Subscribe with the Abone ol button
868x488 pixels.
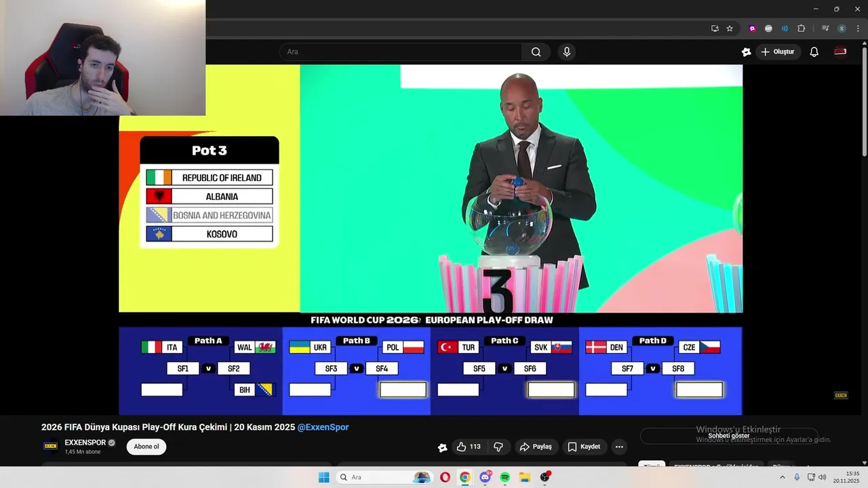[146, 447]
